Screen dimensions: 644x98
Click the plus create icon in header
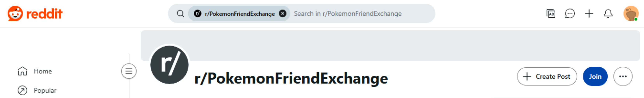tap(589, 14)
